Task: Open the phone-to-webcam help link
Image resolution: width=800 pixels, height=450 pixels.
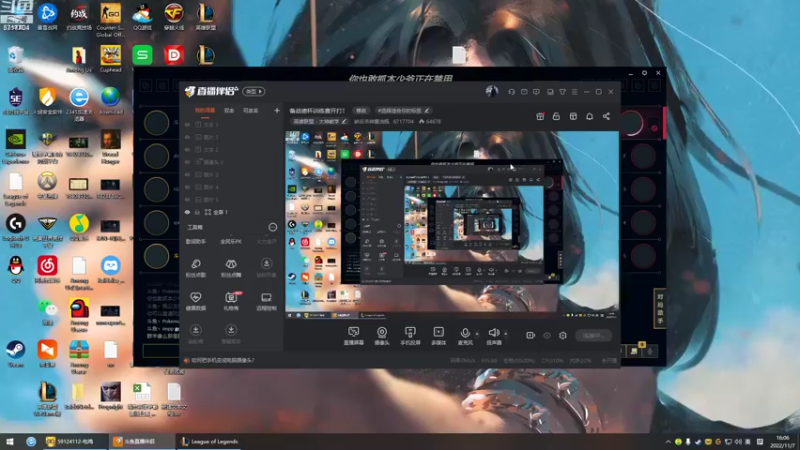Action: (x=222, y=360)
